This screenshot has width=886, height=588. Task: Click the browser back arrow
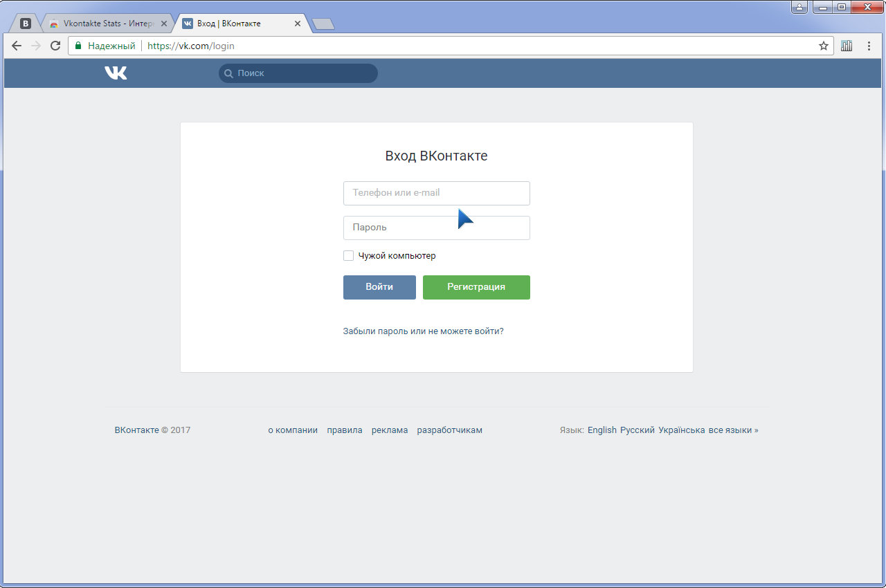tap(17, 46)
